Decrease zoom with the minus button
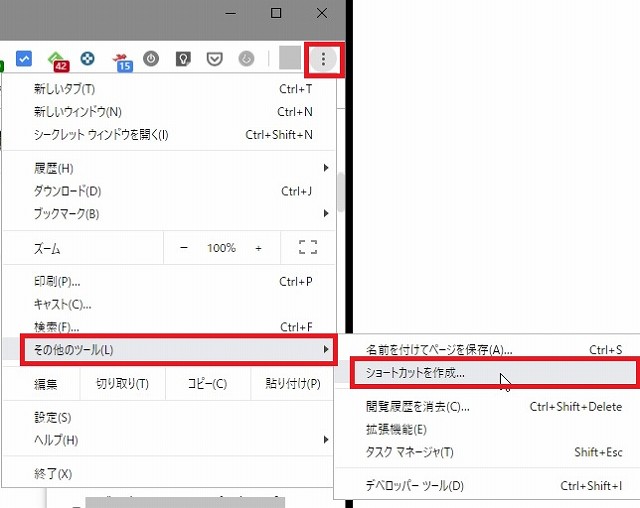640x508 pixels. (184, 248)
